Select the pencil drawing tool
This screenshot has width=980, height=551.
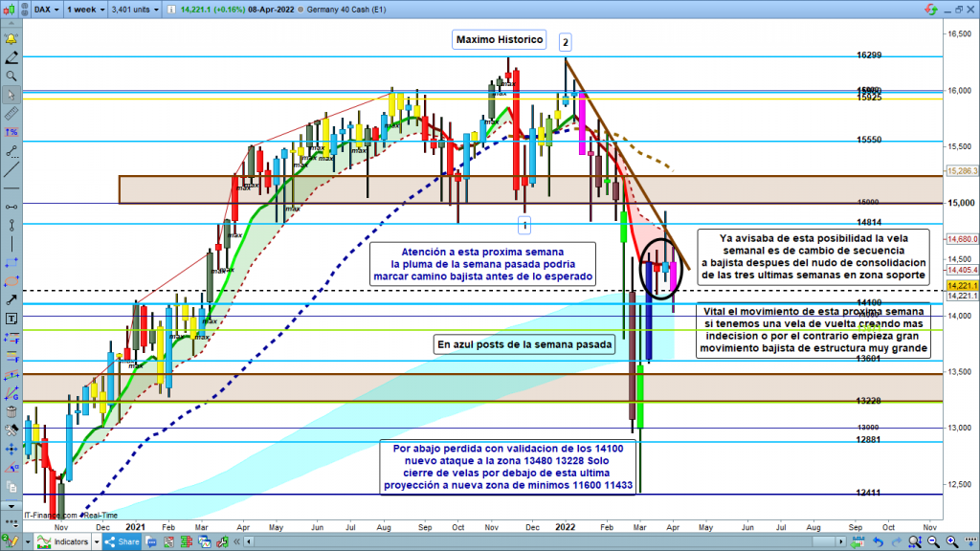tap(11, 58)
